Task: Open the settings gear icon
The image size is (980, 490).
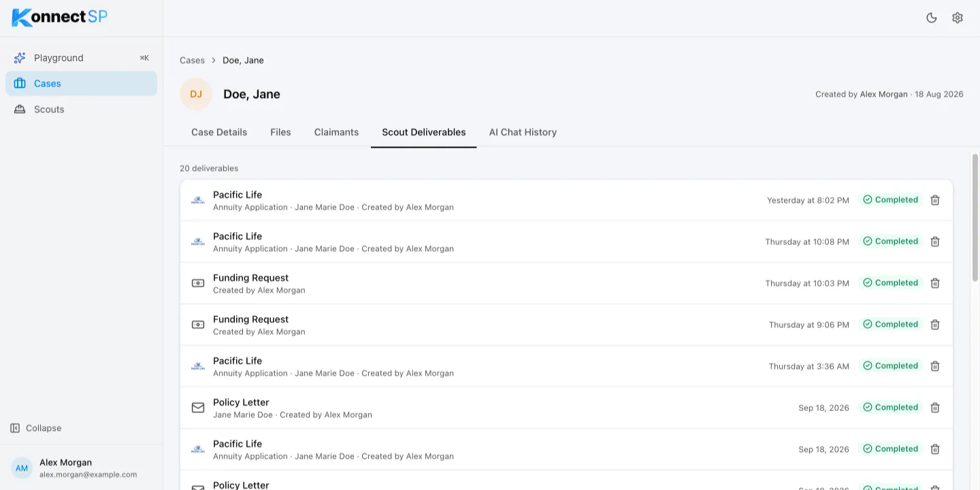Action: click(958, 18)
